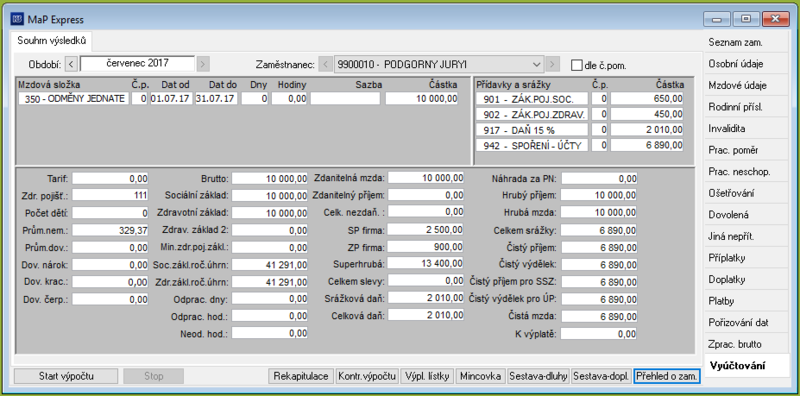Image resolution: width=800 pixels, height=396 pixels.
Task: Click the Počet dětí value field
Action: [110, 213]
